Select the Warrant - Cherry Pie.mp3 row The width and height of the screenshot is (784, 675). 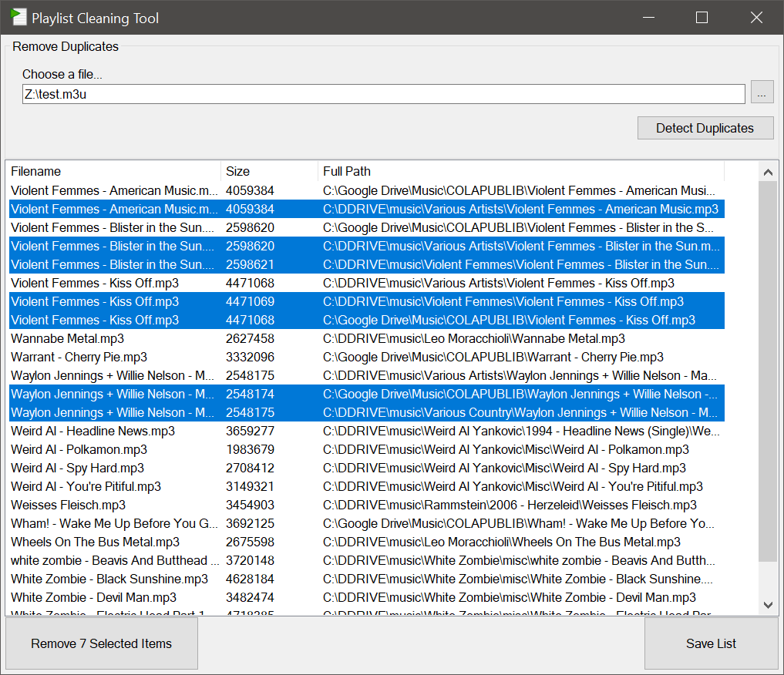(79, 357)
